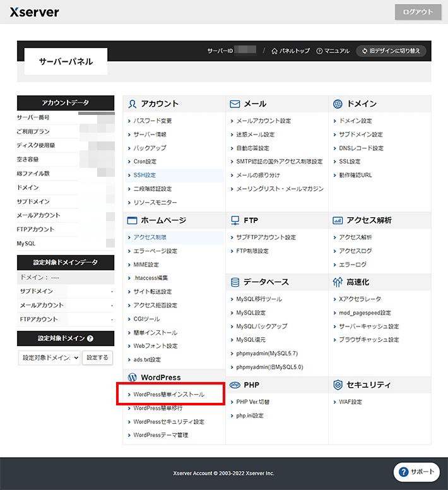Open the サポート chat button
The image size is (448, 490).
(417, 472)
